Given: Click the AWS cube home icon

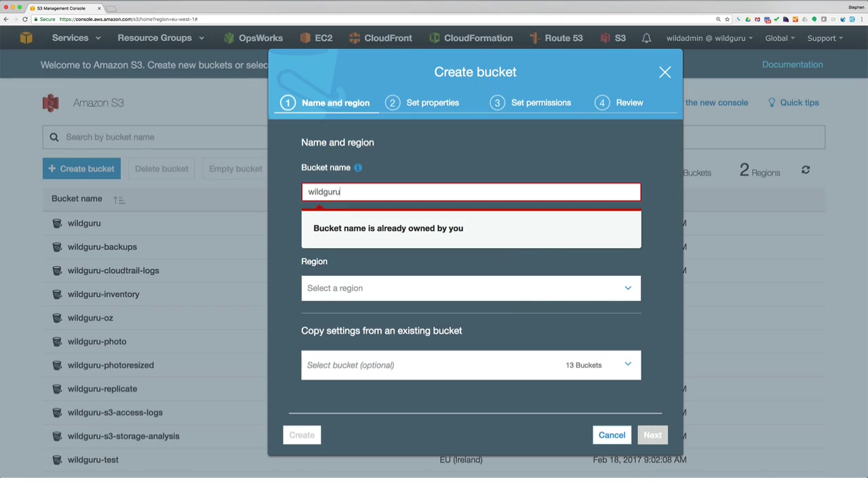Looking at the screenshot, I should click(x=26, y=38).
